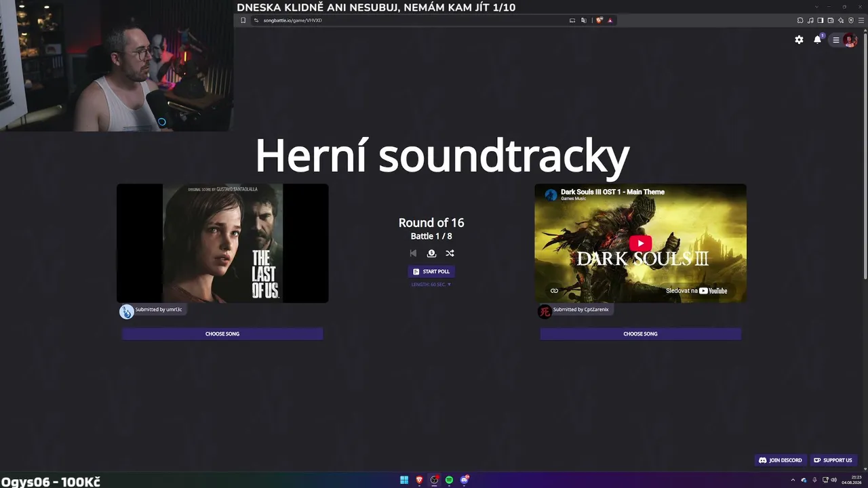Click umr13c submitter avatar
868x488 pixels.
click(127, 311)
